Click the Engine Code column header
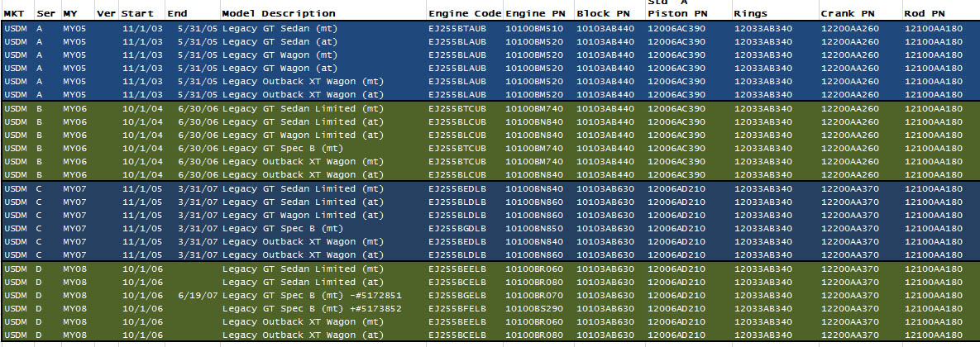 (464, 14)
